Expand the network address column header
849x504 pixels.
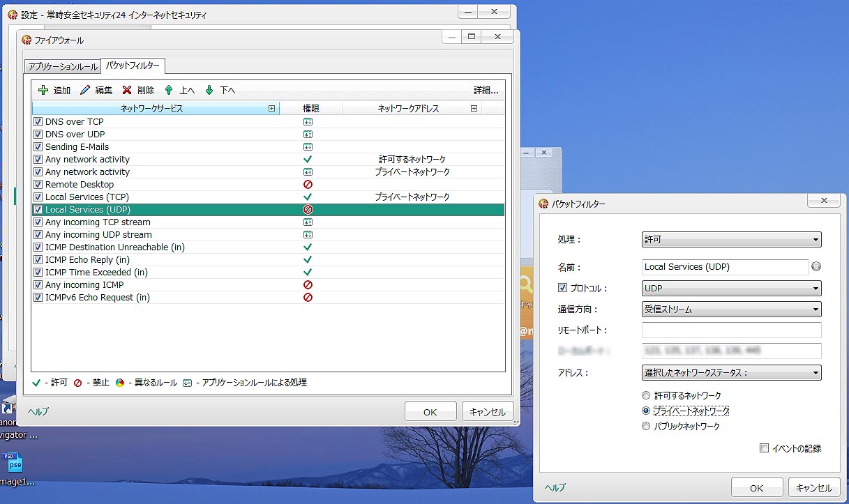pyautogui.click(x=474, y=109)
